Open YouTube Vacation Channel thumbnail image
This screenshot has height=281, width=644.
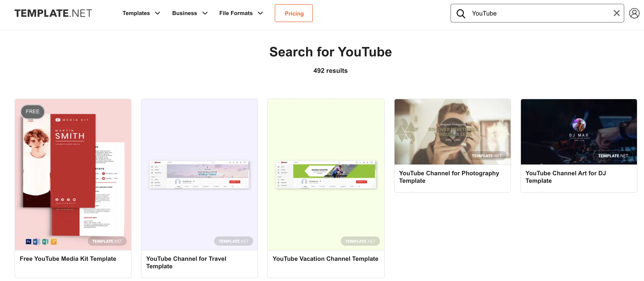tap(326, 174)
